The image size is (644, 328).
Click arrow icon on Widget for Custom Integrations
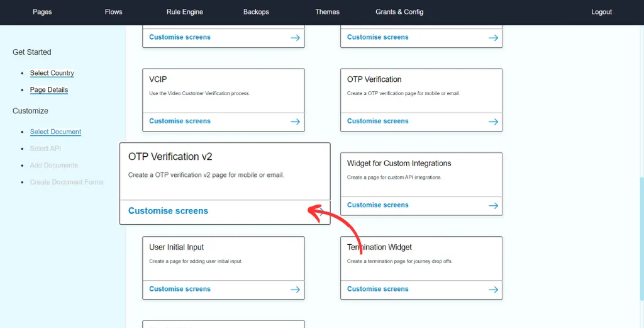(493, 205)
